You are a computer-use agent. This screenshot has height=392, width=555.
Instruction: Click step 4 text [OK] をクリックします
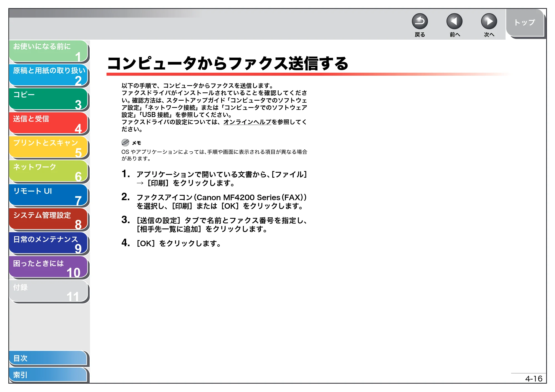[179, 243]
